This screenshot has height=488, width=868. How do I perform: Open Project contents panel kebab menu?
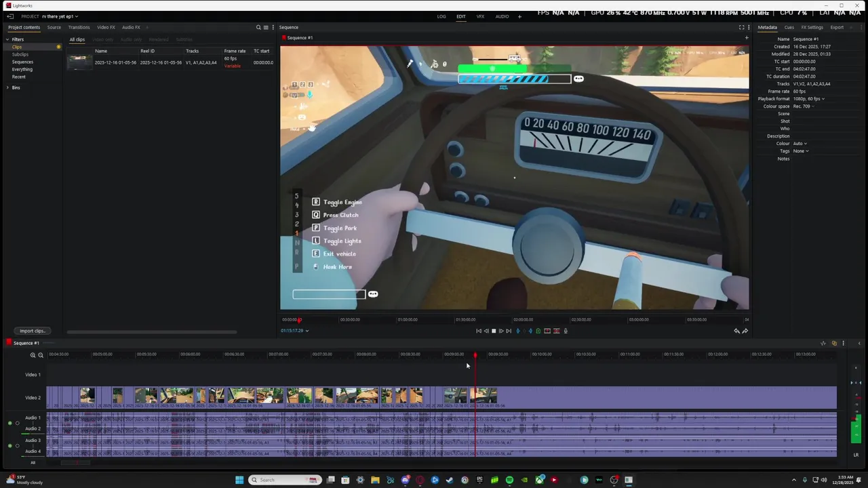pyautogui.click(x=273, y=28)
